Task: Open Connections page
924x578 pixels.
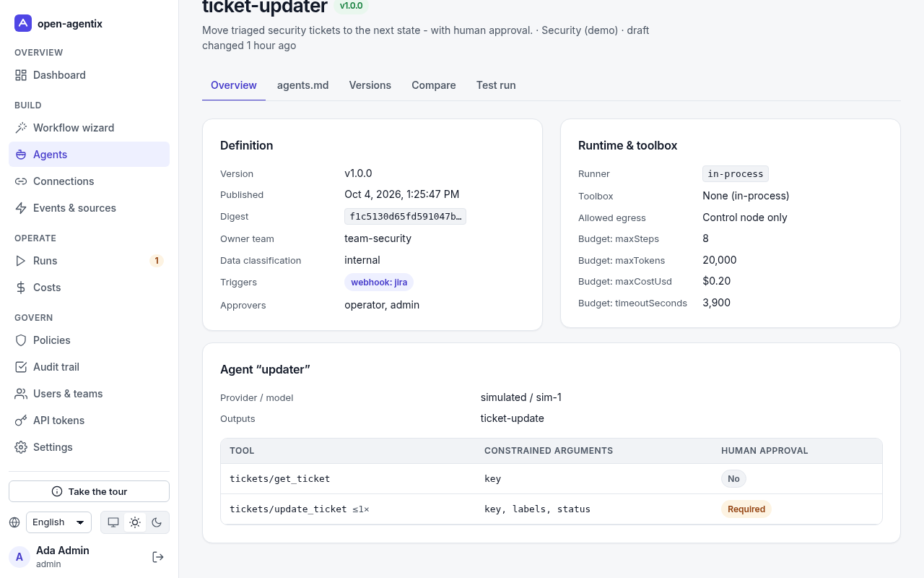Action: (x=89, y=181)
